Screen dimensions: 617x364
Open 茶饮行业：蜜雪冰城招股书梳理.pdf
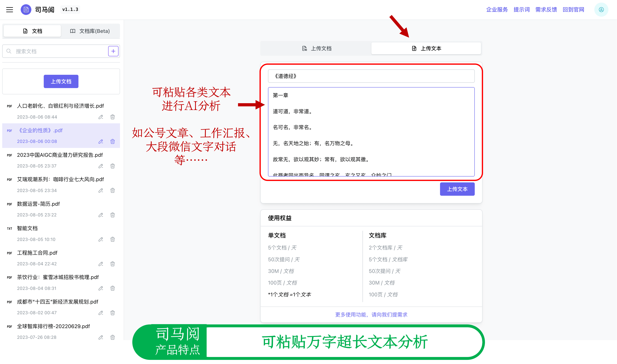[58, 277]
